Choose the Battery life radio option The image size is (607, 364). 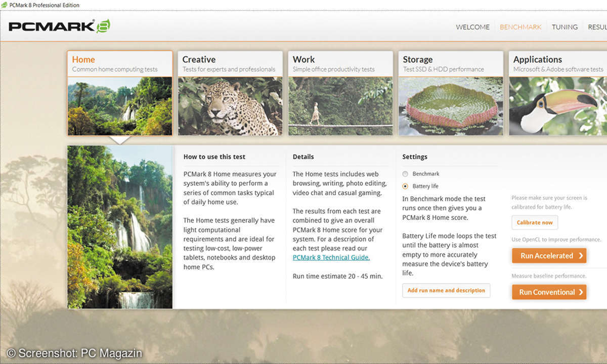click(405, 186)
